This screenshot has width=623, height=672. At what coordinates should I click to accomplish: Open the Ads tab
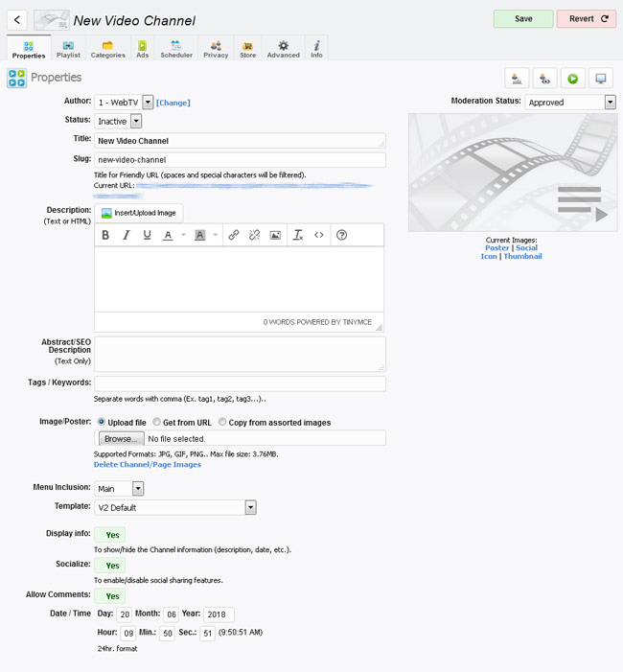(x=142, y=48)
